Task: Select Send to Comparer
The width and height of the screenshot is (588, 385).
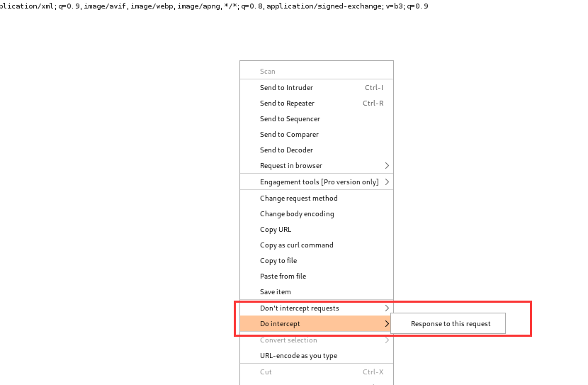Action: pyautogui.click(x=289, y=135)
